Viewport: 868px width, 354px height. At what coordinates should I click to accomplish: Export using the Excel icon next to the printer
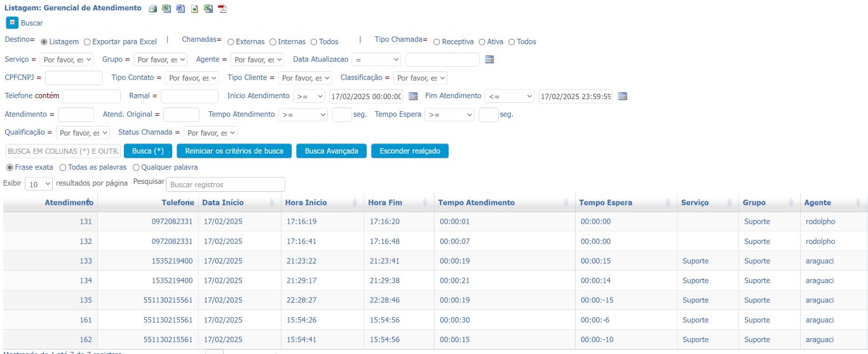(x=166, y=9)
